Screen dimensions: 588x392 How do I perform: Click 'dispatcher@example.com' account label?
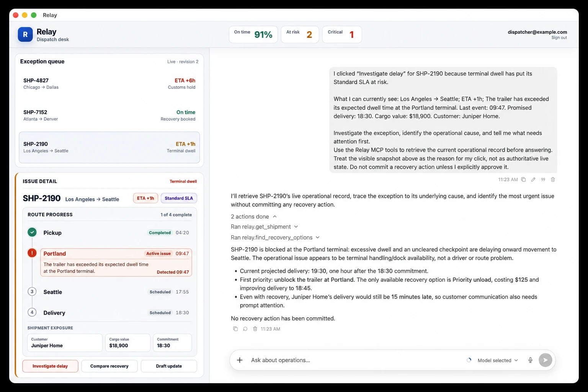(537, 32)
